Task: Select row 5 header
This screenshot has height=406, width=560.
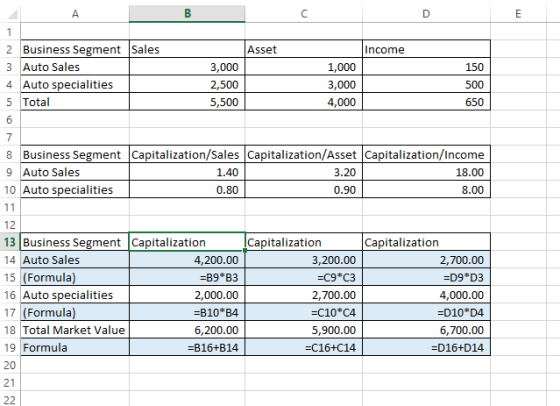Action: click(x=10, y=102)
